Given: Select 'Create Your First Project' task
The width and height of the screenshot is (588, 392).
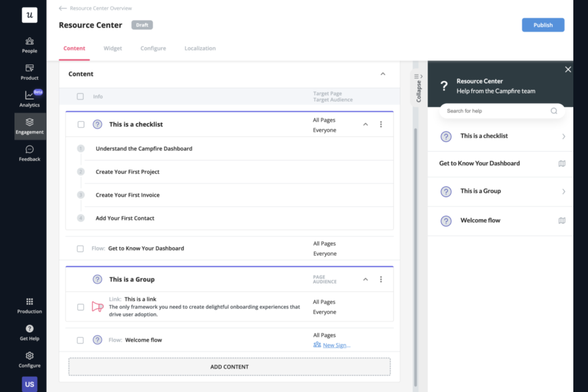Looking at the screenshot, I should (128, 172).
